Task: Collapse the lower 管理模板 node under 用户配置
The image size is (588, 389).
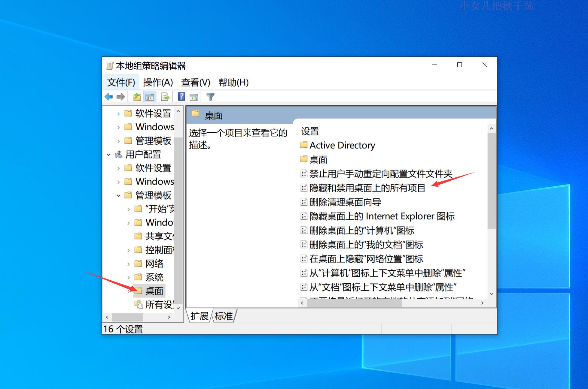Action: (x=119, y=195)
